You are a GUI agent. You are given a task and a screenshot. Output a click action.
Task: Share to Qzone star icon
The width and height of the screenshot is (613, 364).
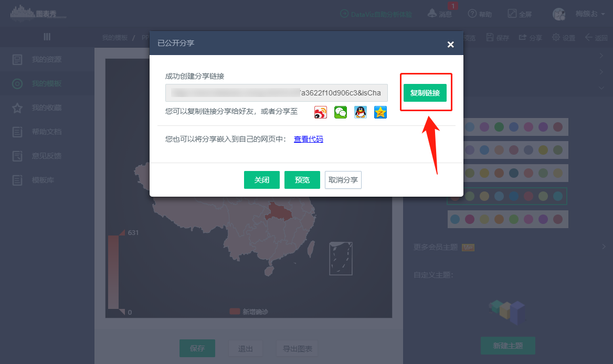click(x=381, y=112)
